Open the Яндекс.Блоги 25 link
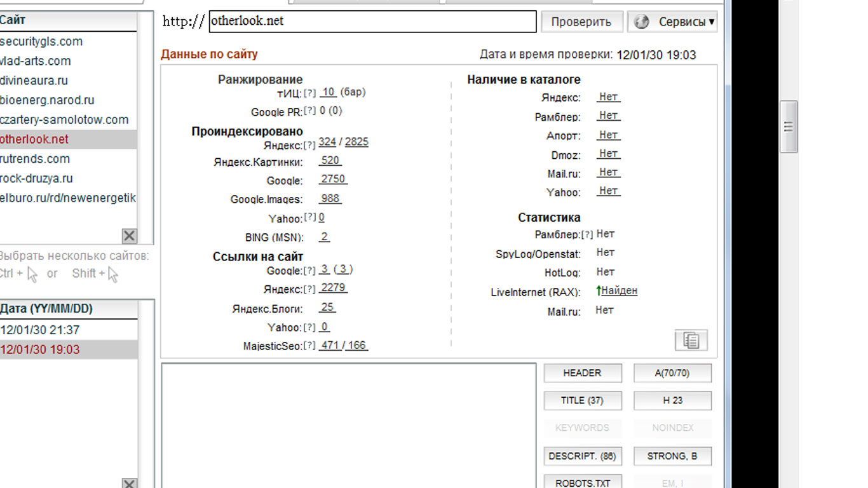Viewport: 868px width, 488px height. pos(327,308)
